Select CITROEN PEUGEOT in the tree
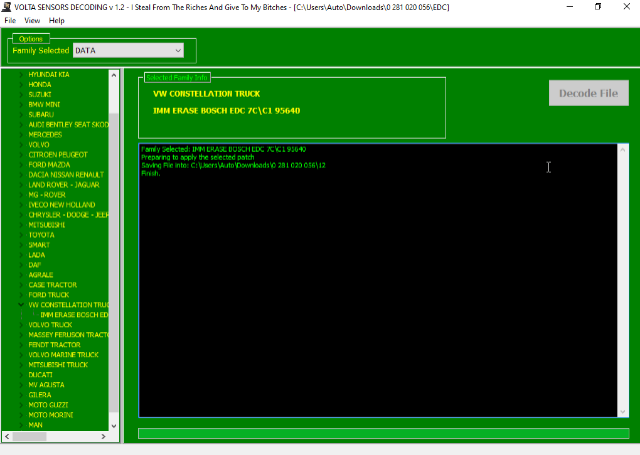The image size is (640, 455). 58,155
